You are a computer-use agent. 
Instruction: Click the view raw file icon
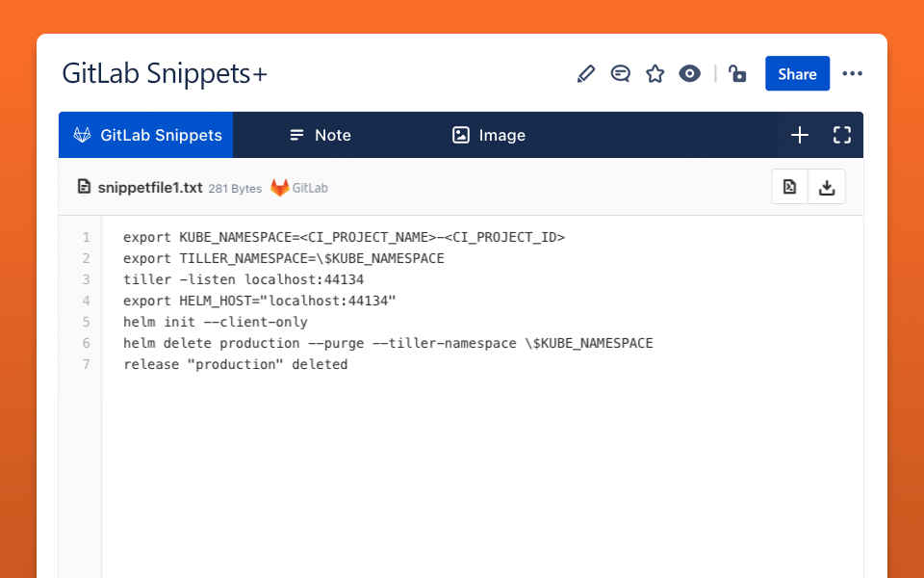(789, 187)
